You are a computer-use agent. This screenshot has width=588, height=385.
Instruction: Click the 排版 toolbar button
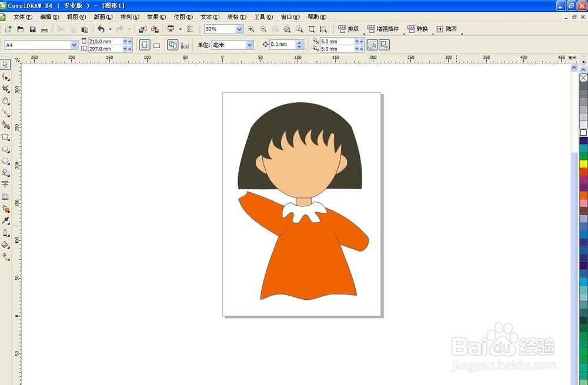click(349, 29)
